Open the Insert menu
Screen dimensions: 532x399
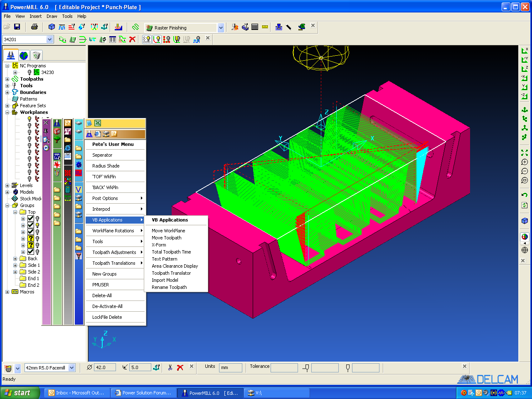[35, 16]
